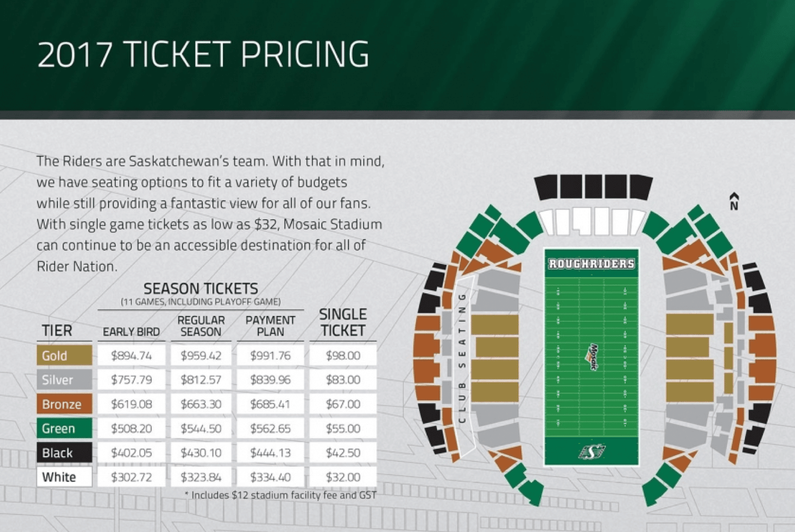Click the Club Seating section on map

coord(463,359)
